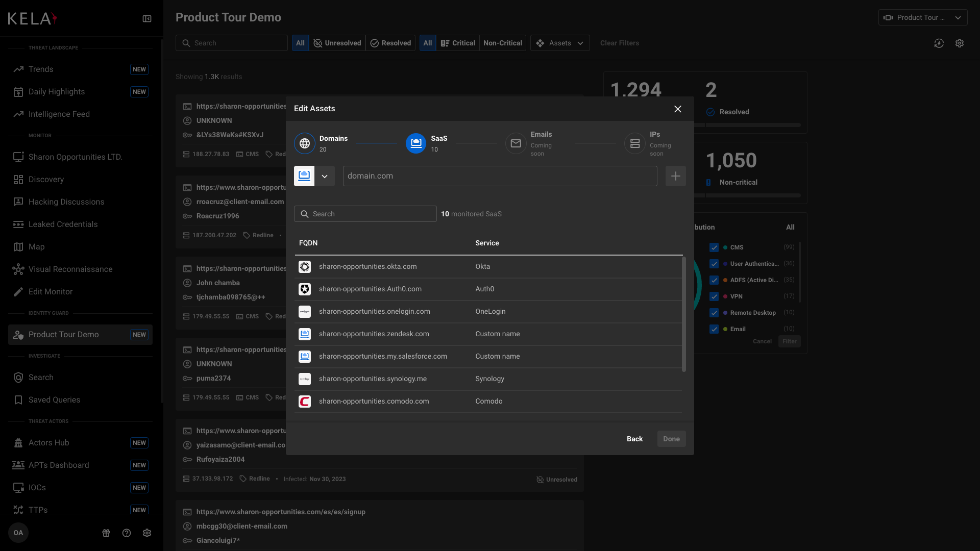Expand the asset type dropdown next to domain input
This screenshot has height=551, width=980.
pos(325,176)
